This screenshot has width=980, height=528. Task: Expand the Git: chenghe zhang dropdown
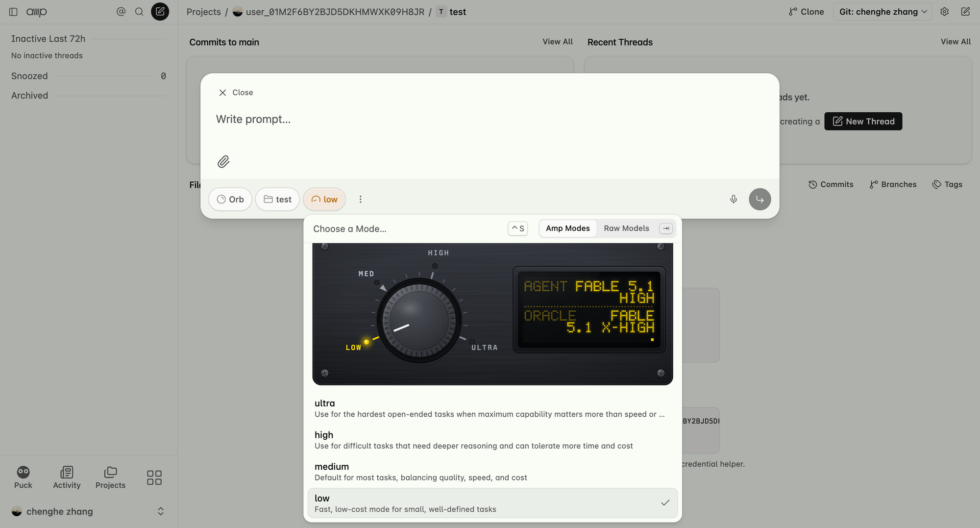click(x=882, y=12)
